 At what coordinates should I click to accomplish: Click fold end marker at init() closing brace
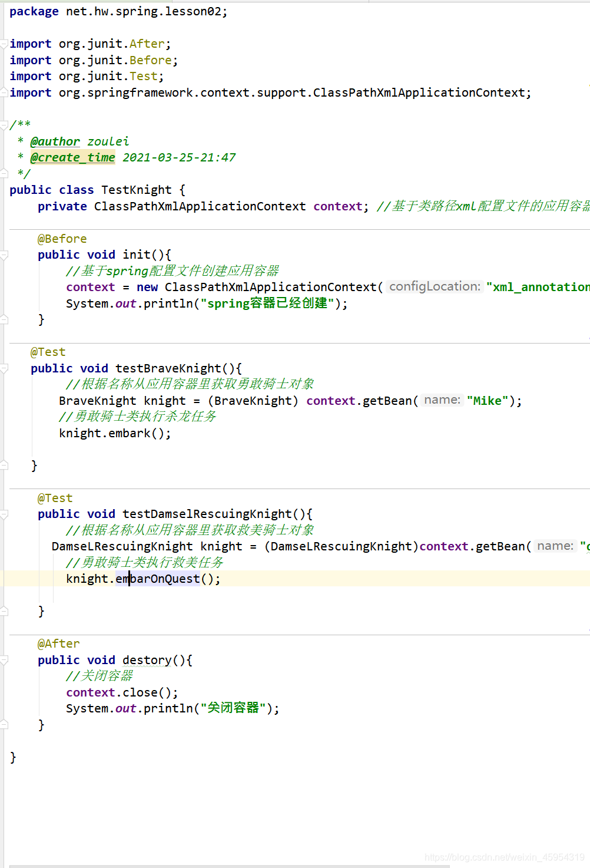pos(4,319)
